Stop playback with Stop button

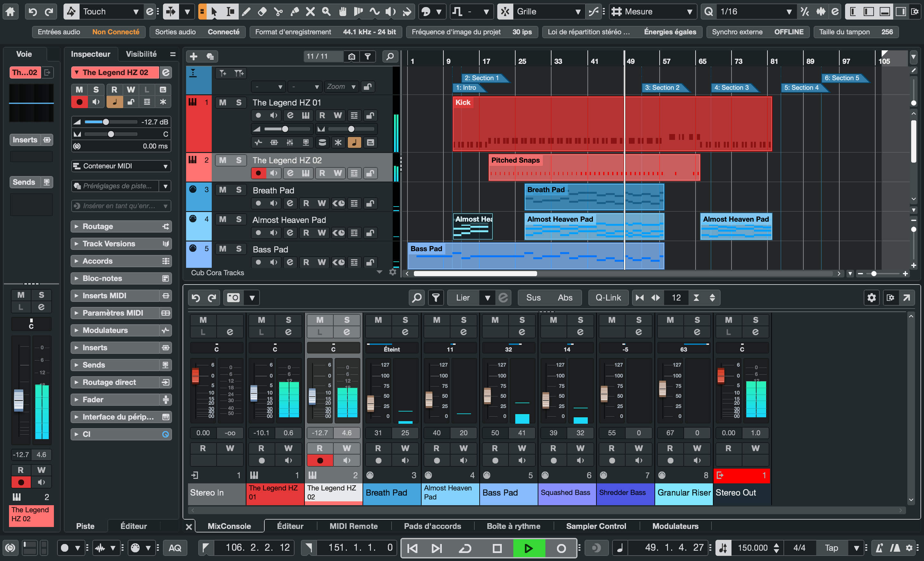tap(497, 548)
